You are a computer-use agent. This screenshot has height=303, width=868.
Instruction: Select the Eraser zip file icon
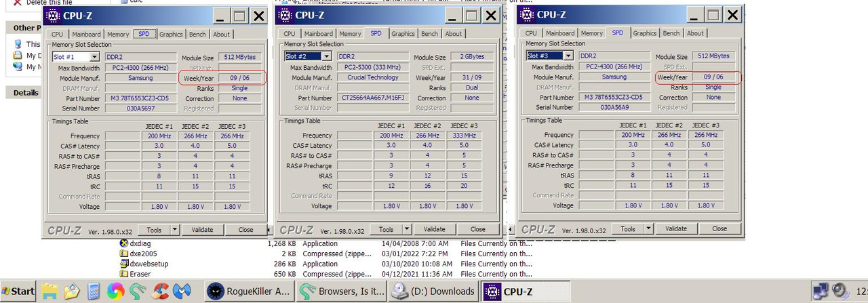click(x=124, y=274)
